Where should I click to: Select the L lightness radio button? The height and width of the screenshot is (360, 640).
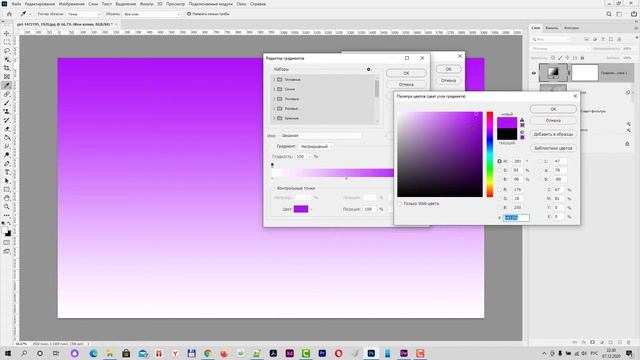click(x=540, y=161)
